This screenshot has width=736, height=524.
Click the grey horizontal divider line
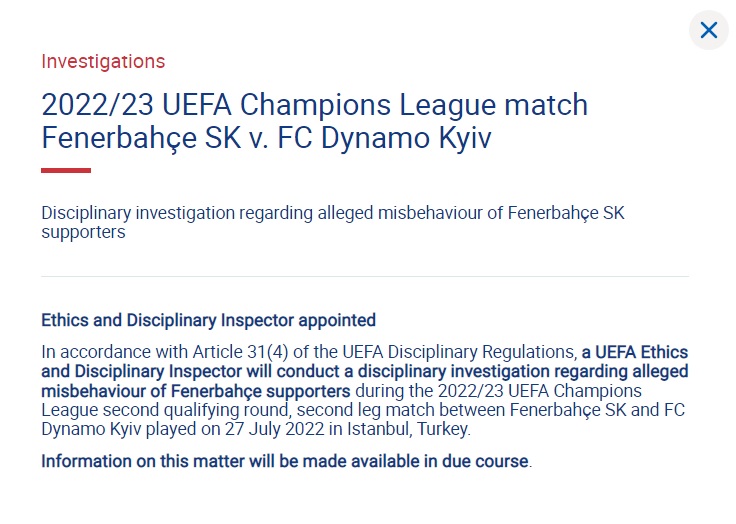pyautogui.click(x=365, y=277)
